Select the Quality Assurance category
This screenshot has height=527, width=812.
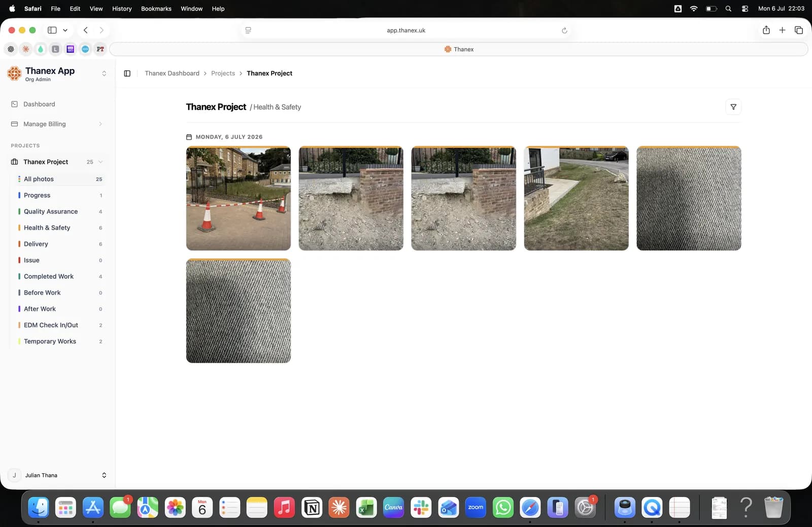[x=59, y=212]
